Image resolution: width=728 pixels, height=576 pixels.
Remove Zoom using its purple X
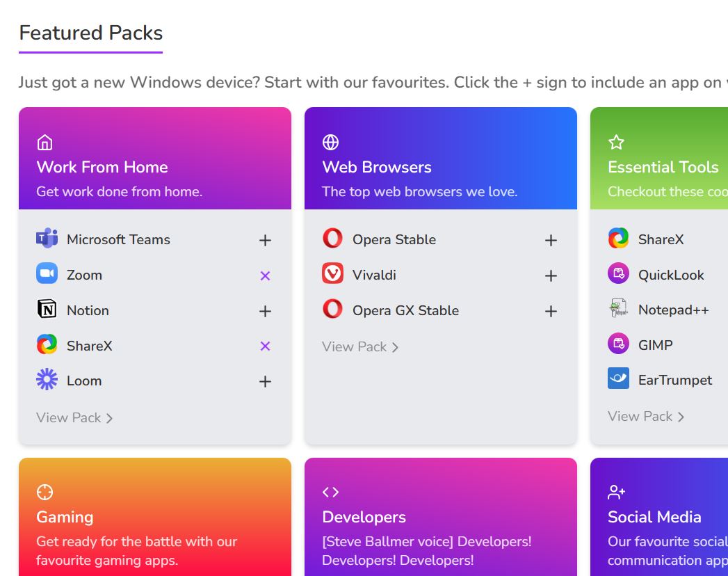point(265,275)
